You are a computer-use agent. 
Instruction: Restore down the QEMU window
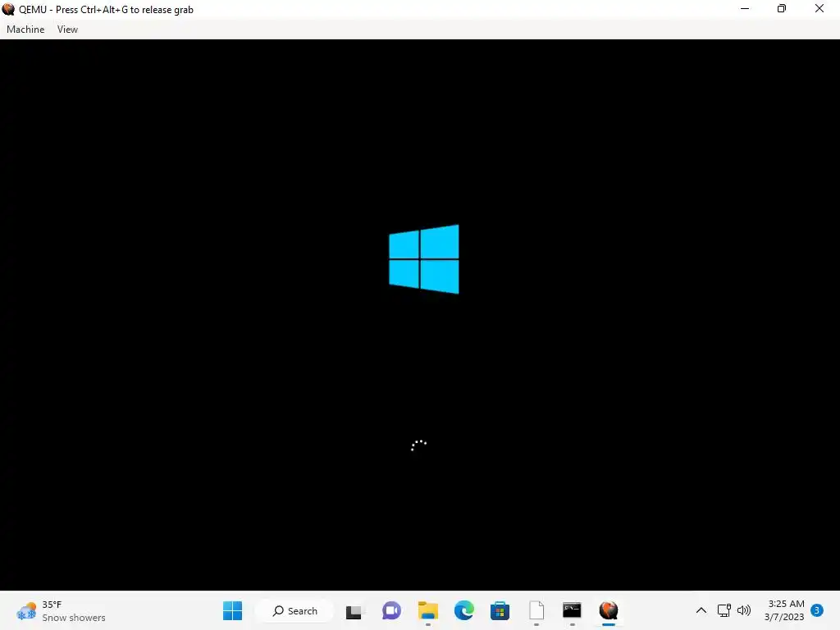[782, 9]
